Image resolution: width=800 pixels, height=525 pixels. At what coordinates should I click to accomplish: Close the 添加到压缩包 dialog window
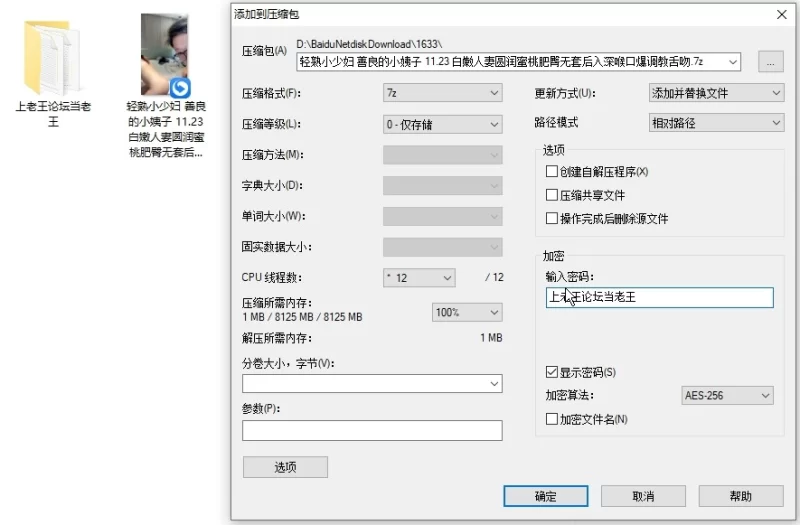(x=781, y=14)
